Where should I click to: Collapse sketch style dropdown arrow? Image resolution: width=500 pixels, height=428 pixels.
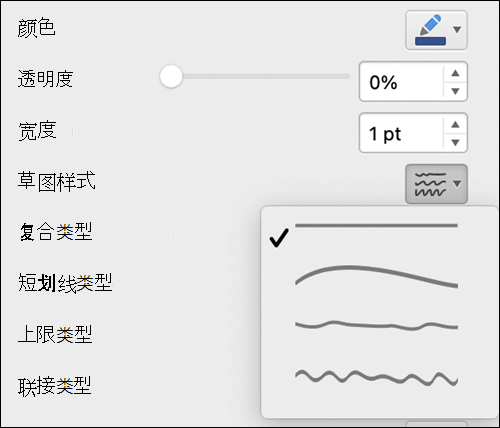[x=457, y=184]
